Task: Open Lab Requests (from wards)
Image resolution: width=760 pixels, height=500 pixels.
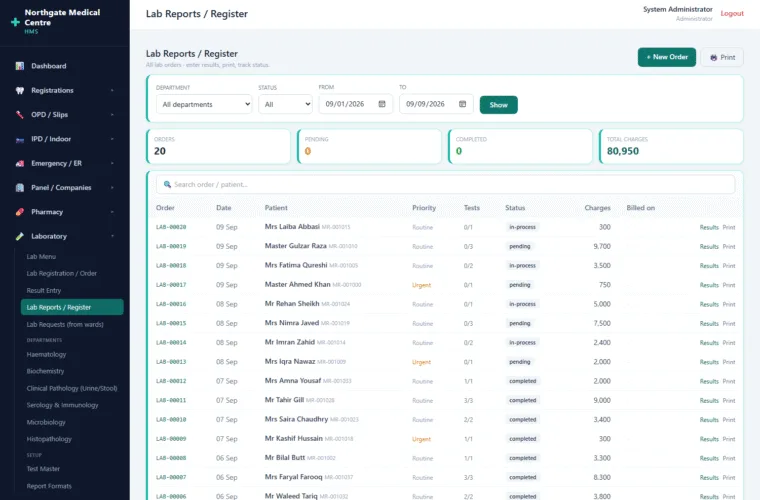Action: pyautogui.click(x=65, y=324)
